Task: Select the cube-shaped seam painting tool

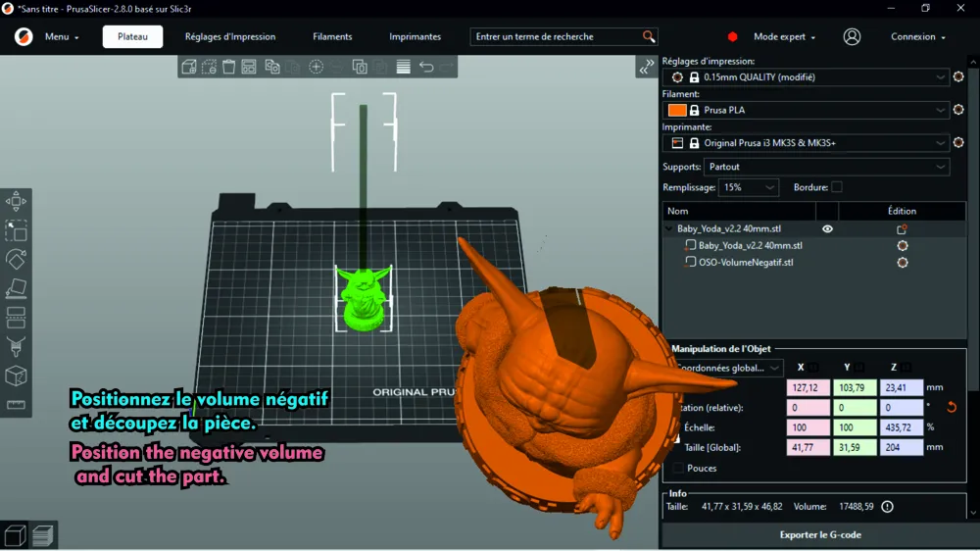Action: tap(16, 376)
